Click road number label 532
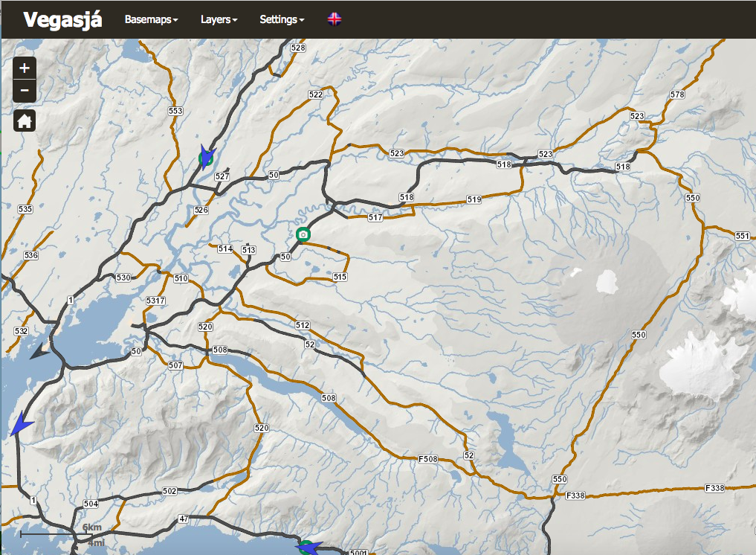Viewport: 756px width, 555px height. pyautogui.click(x=22, y=331)
